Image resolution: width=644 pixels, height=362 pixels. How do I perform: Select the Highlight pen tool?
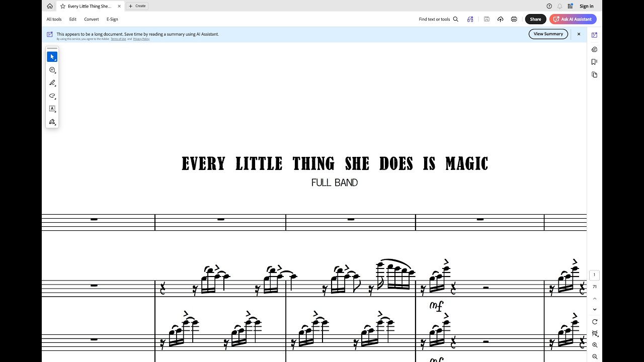click(x=52, y=83)
